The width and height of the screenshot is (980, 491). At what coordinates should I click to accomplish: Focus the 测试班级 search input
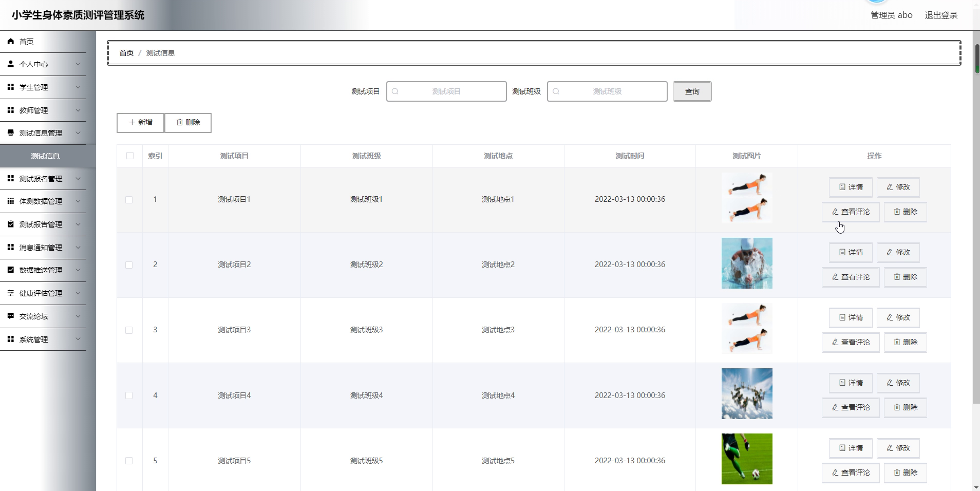click(607, 91)
